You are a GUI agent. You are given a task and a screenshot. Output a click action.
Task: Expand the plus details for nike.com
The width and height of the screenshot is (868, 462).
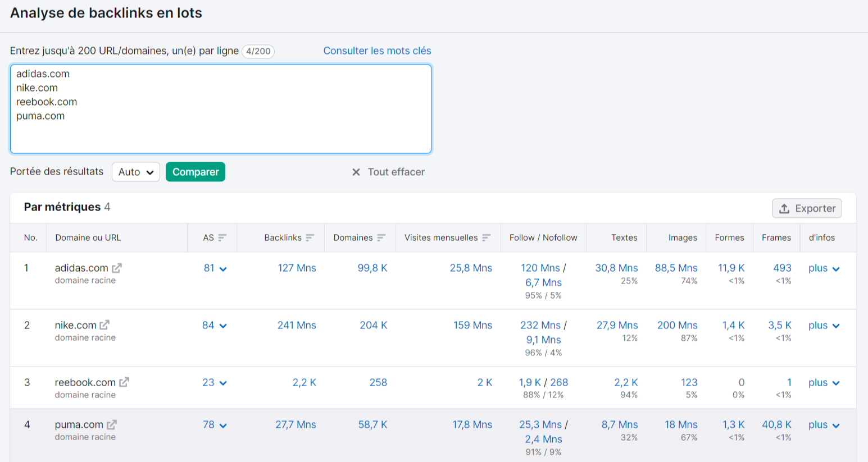(x=824, y=325)
